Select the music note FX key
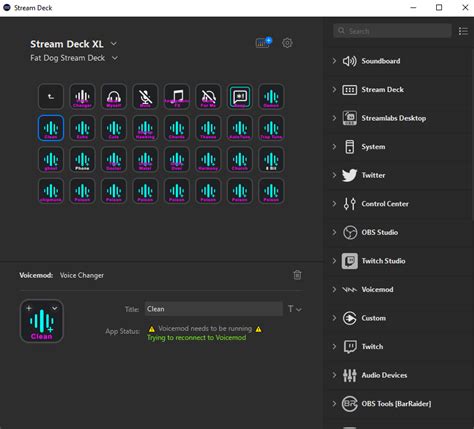 (x=177, y=97)
